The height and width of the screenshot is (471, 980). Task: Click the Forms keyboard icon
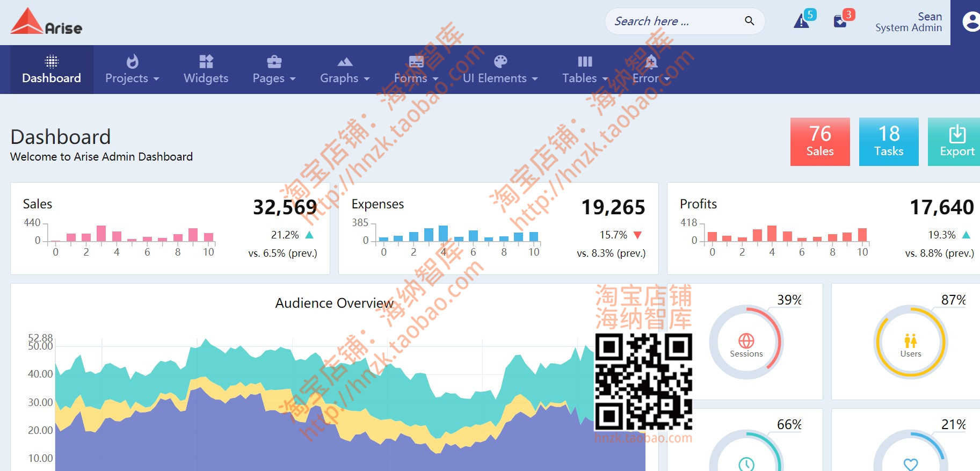click(x=416, y=62)
